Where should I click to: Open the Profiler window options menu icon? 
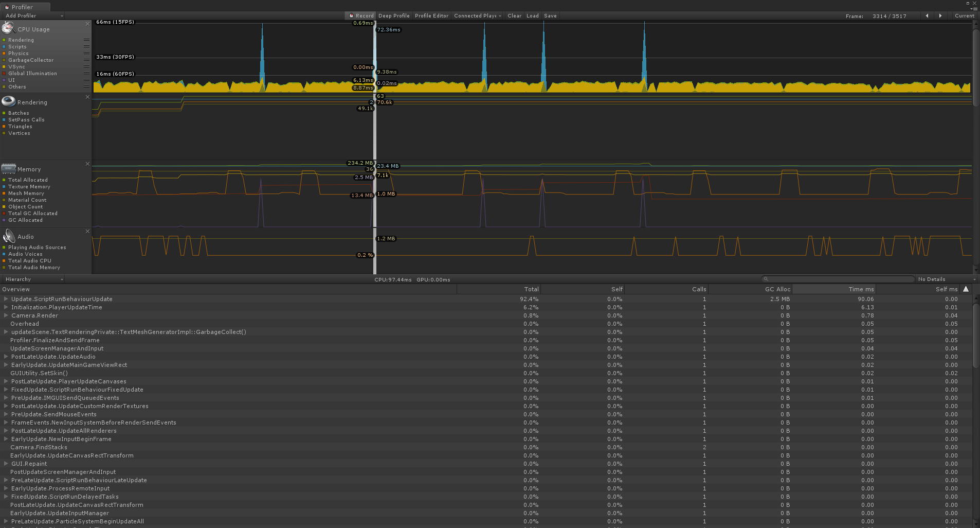click(973, 9)
